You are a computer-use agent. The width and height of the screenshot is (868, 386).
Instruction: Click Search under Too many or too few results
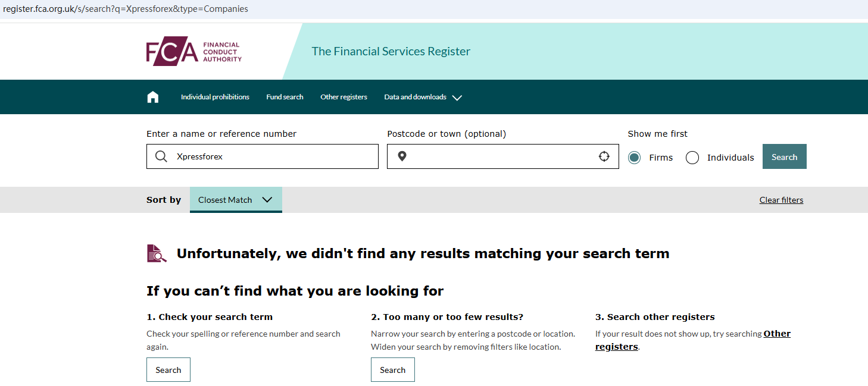tap(393, 370)
